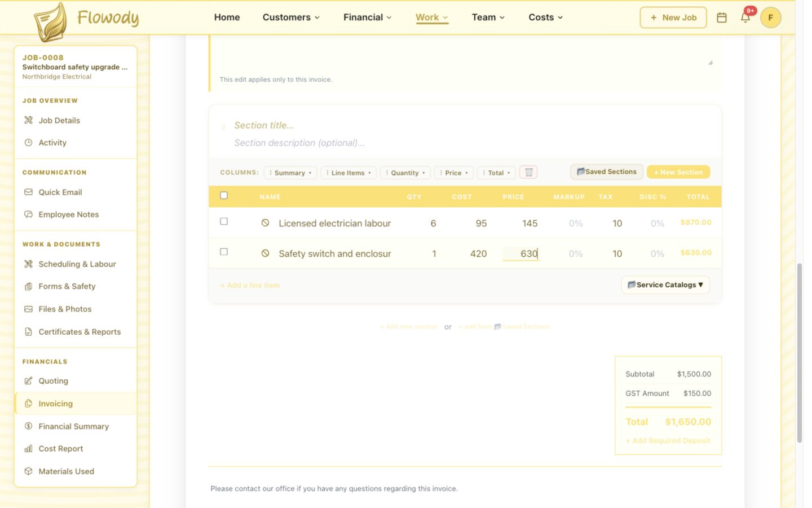Click the Invoicing pages icon
This screenshot has width=812, height=508.
28,404
